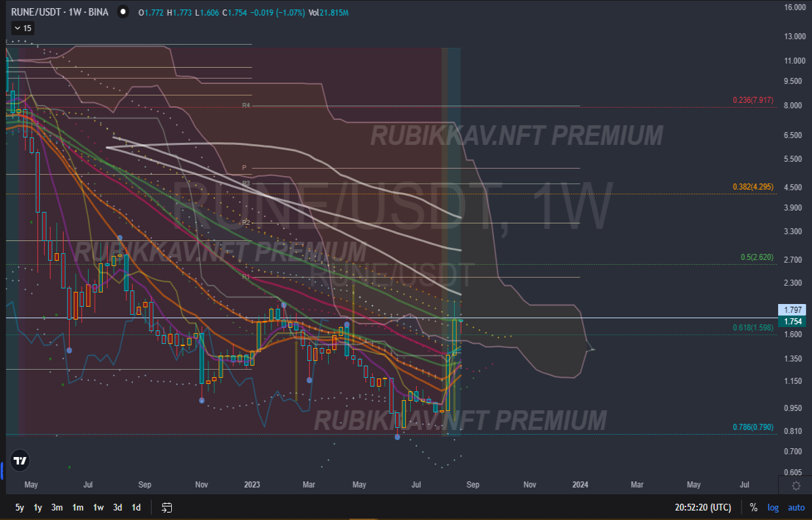Click the 2023 label on time axis

click(252, 485)
